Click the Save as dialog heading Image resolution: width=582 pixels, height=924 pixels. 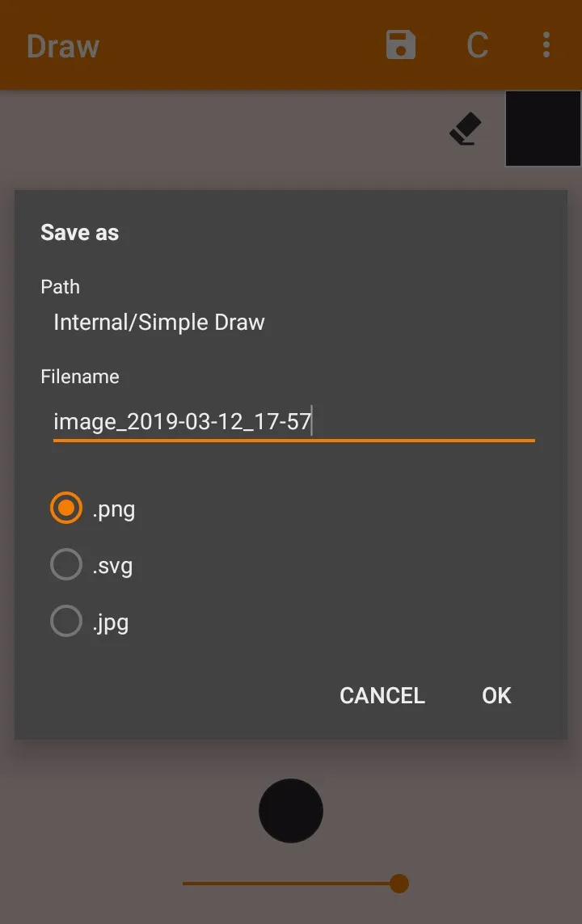click(79, 233)
